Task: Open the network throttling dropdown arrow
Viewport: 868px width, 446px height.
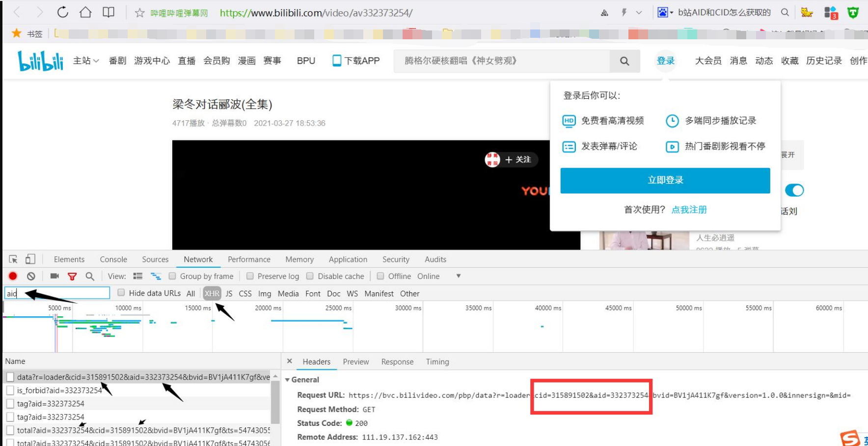Action: (x=459, y=276)
